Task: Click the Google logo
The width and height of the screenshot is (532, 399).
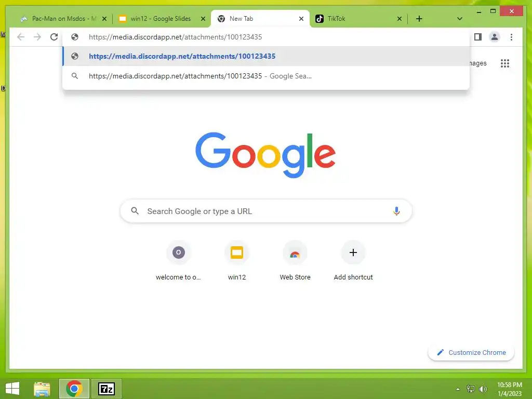Action: tap(265, 155)
